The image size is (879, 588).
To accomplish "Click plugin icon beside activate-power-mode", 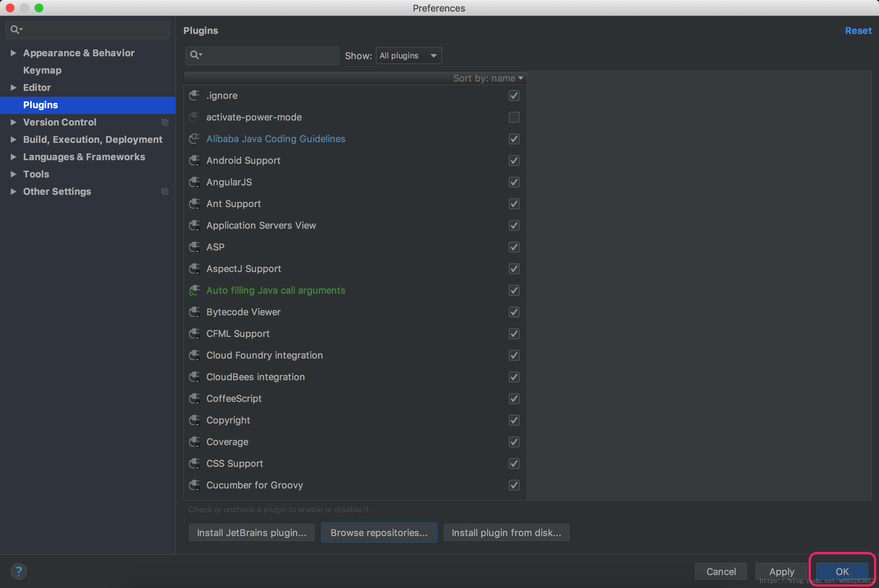I will pos(194,117).
